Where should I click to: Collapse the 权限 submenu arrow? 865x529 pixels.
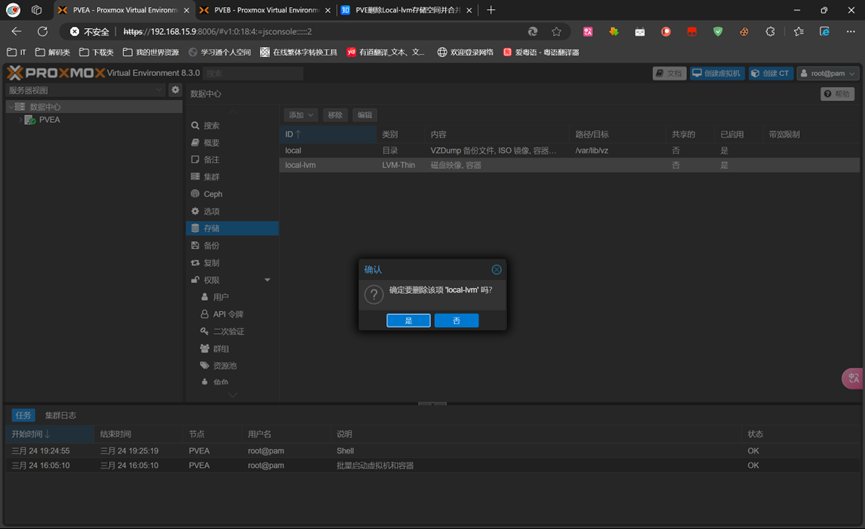pos(268,280)
